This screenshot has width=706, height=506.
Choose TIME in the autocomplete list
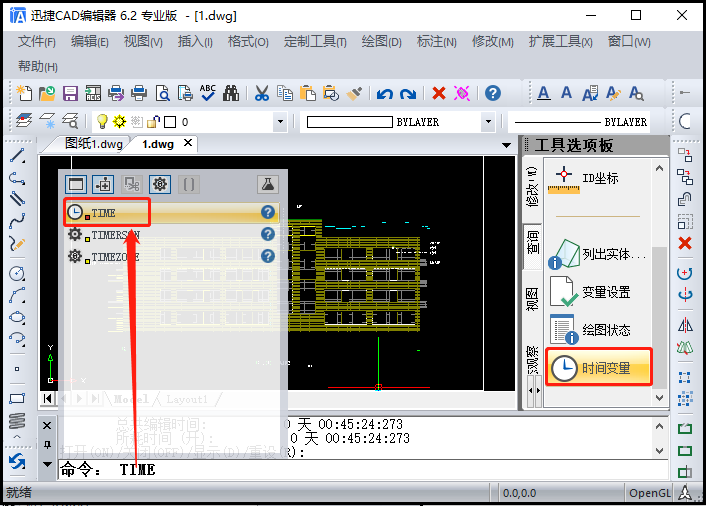172,212
